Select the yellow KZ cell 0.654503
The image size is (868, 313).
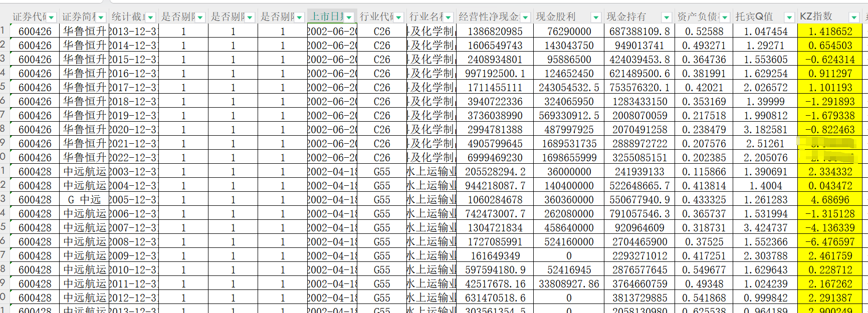(x=830, y=45)
